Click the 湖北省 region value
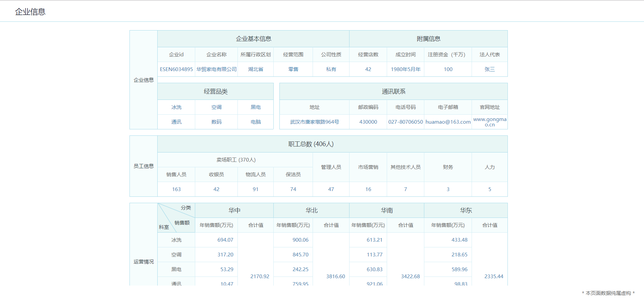 (256, 69)
